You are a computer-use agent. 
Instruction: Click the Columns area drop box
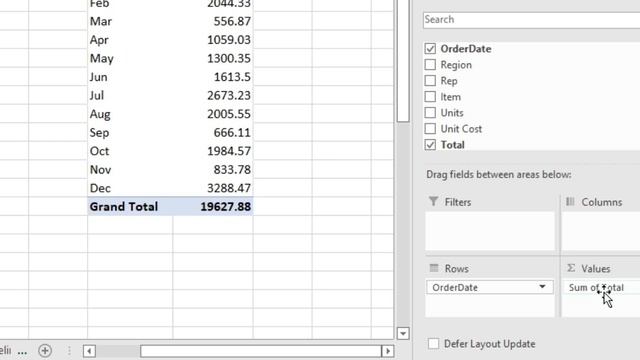coord(601,231)
